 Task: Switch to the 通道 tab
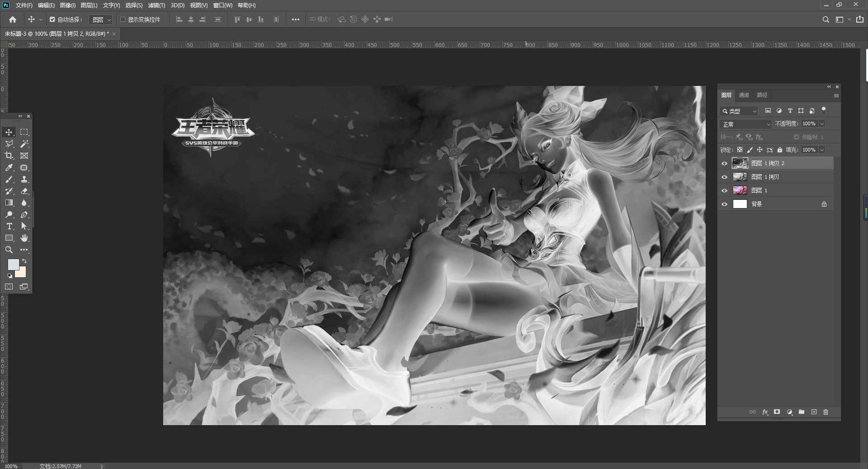(744, 95)
